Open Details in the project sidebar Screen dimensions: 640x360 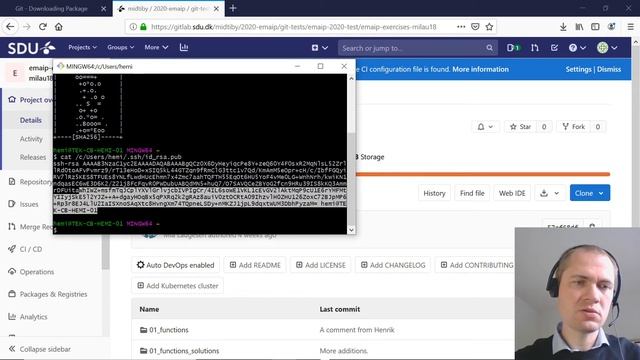click(x=31, y=120)
